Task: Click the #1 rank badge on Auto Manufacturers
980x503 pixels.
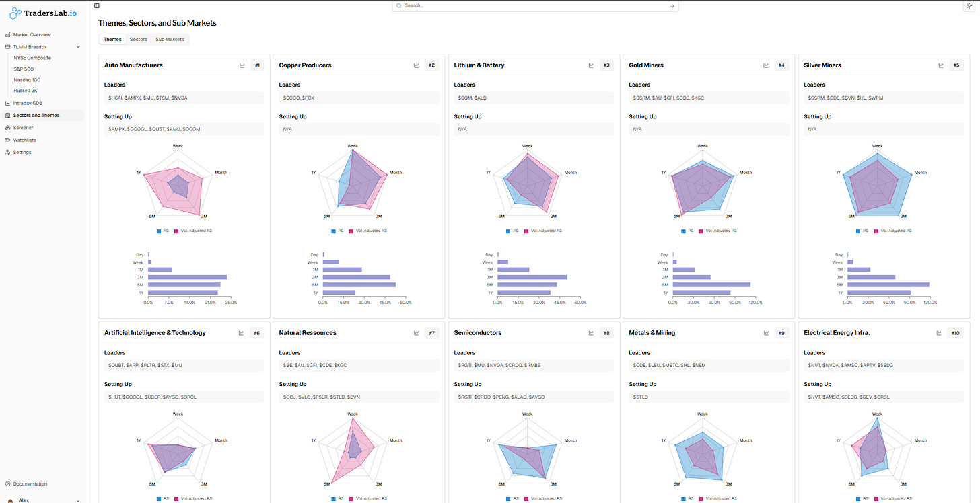Action: click(x=257, y=65)
